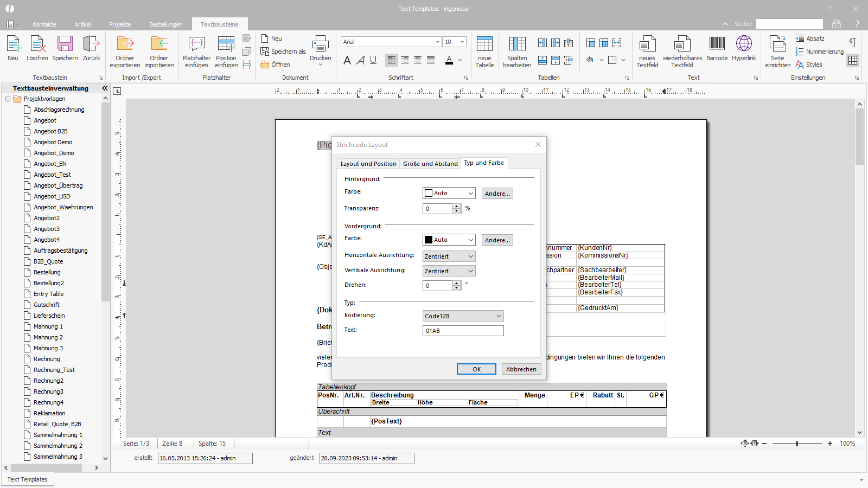Image resolution: width=868 pixels, height=488 pixels.
Task: Close the Strichcode Layout dialog
Action: tap(538, 144)
